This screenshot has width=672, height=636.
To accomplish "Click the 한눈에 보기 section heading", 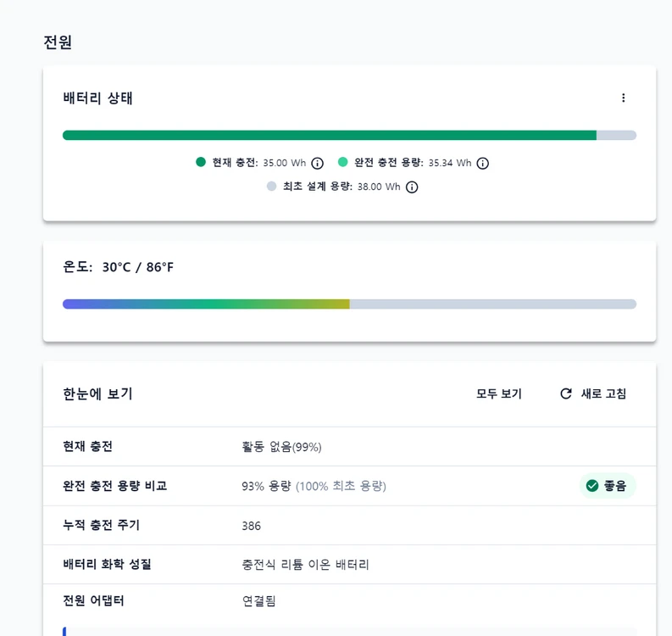I will pyautogui.click(x=97, y=393).
